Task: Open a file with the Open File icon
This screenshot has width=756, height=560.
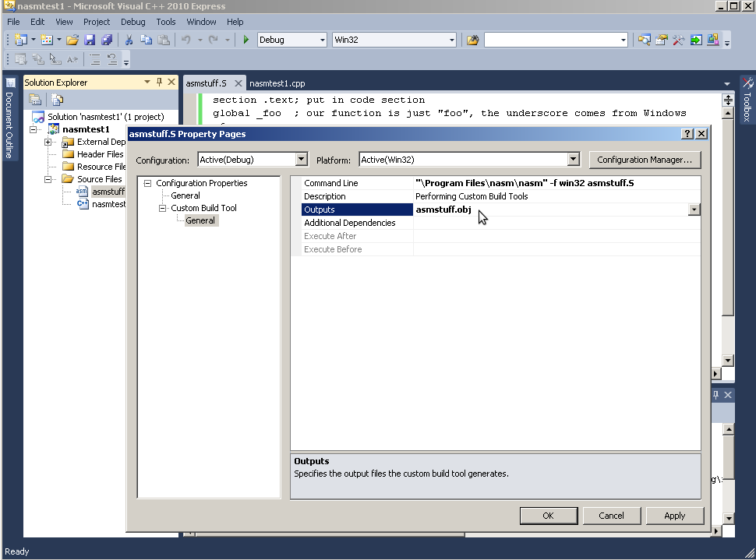Action: point(72,40)
